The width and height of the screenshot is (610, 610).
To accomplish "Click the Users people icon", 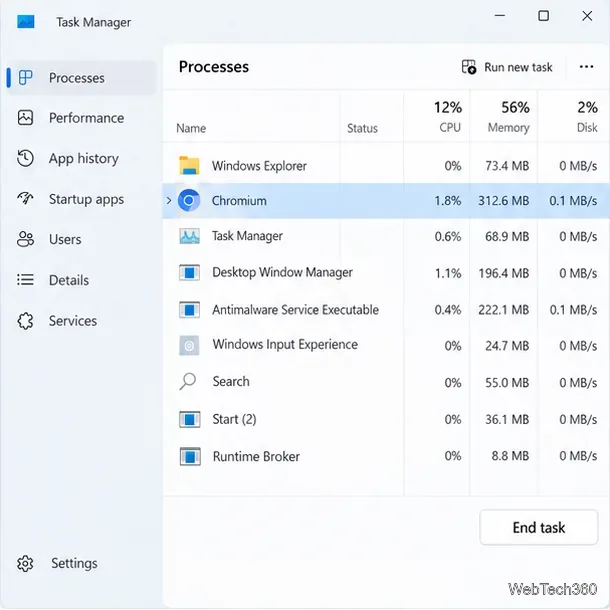I will coord(25,239).
